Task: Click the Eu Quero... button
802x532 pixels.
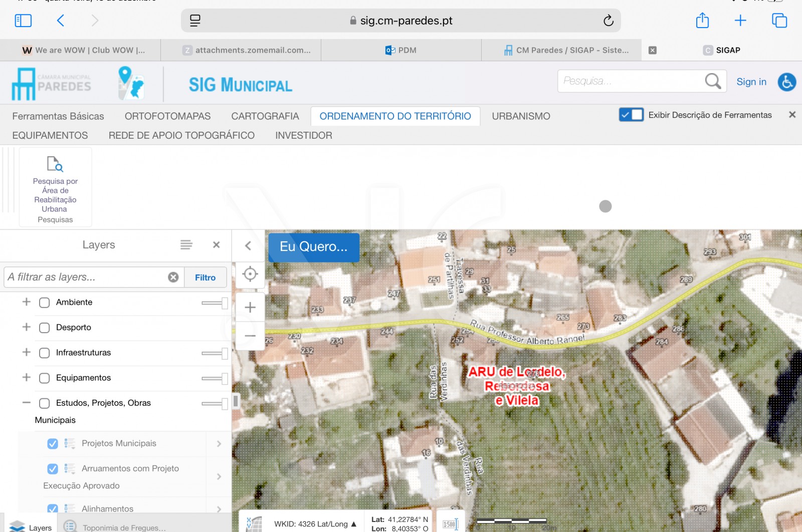Action: click(x=313, y=247)
